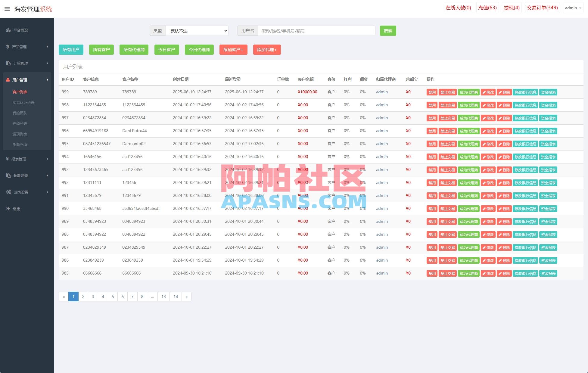Open 提现列表 in the sidebar
Image resolution: width=588 pixels, height=373 pixels.
pos(20,134)
